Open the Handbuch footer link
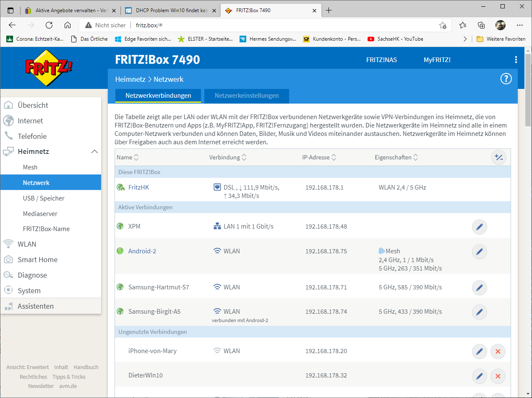 click(x=86, y=367)
